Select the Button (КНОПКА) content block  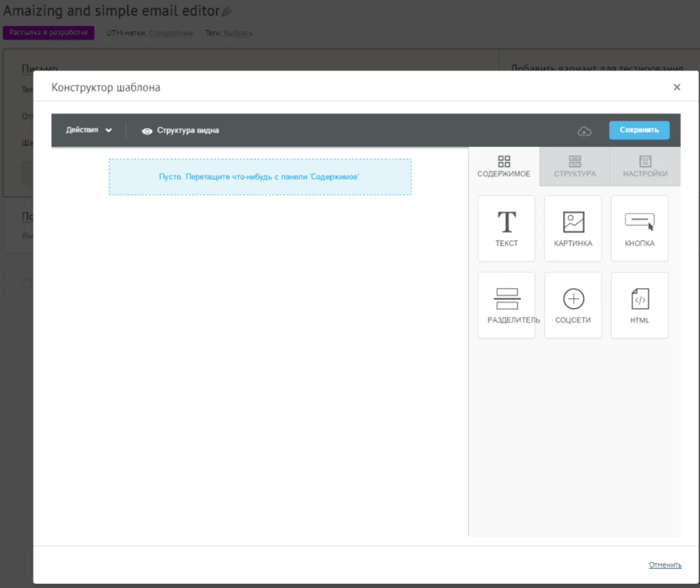point(639,228)
